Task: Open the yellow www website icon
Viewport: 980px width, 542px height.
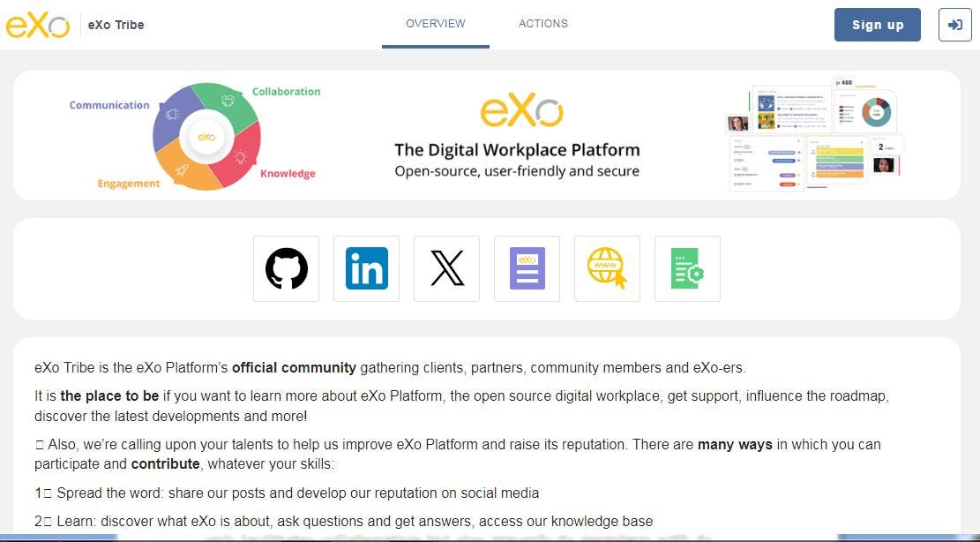Action: pos(607,268)
